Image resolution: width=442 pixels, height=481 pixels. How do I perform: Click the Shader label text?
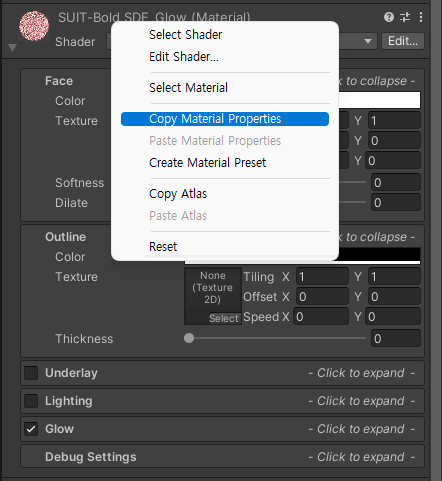pyautogui.click(x=75, y=42)
